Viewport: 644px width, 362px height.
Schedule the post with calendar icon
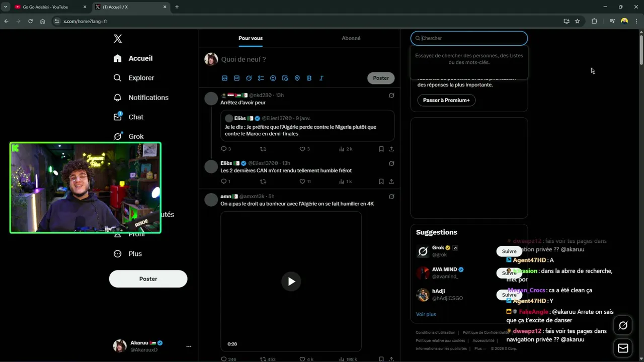(x=285, y=78)
